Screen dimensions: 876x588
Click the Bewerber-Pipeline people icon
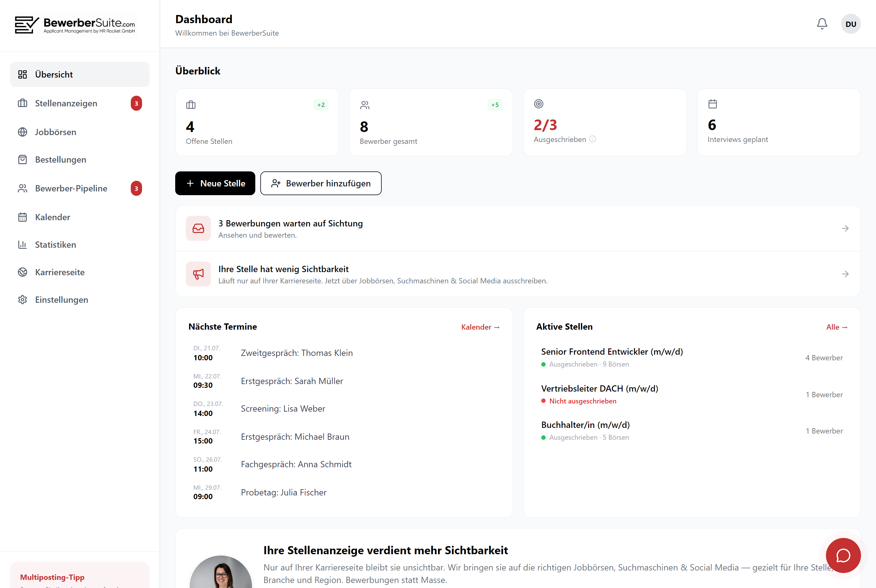tap(23, 188)
